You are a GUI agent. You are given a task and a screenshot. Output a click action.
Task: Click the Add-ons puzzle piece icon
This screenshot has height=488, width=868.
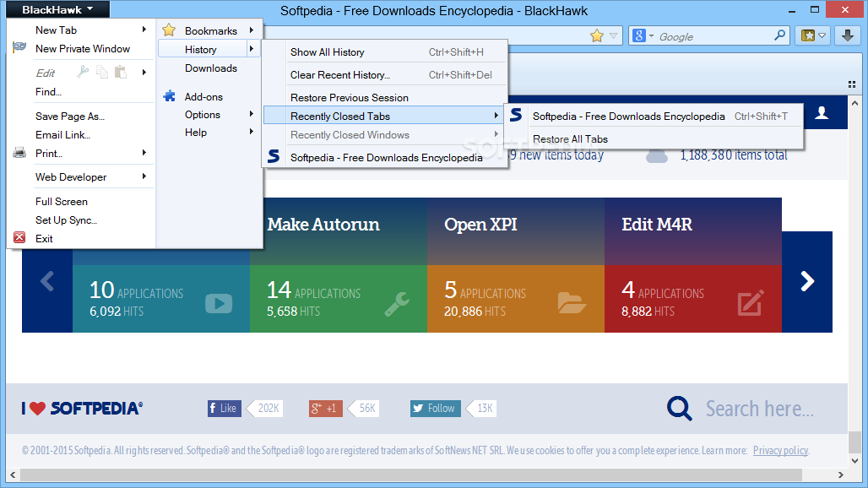[170, 96]
